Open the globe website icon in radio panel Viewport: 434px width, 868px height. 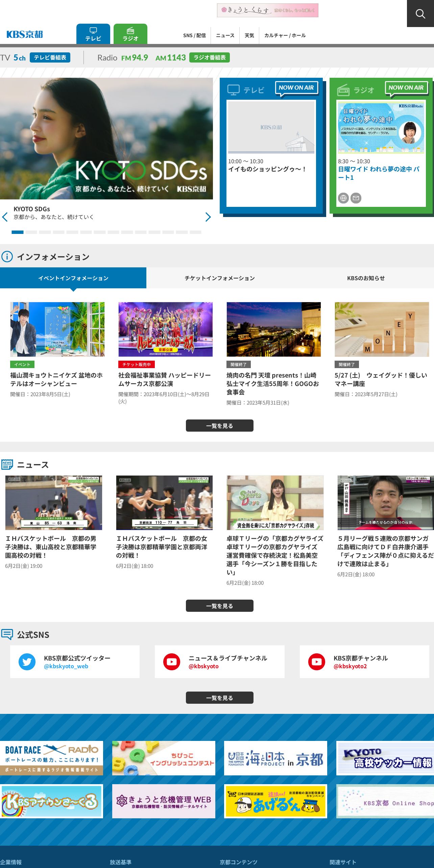tap(343, 198)
